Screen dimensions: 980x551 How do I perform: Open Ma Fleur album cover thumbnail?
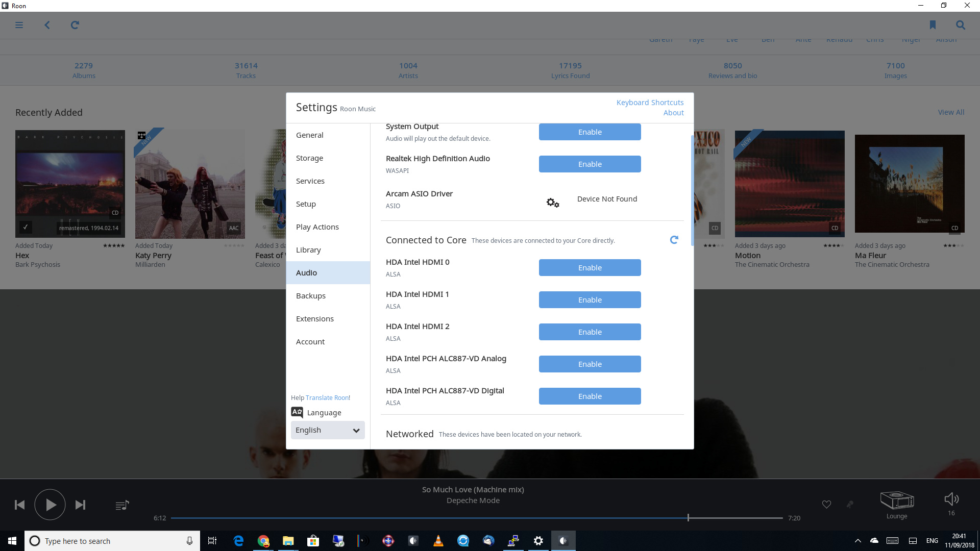[x=910, y=184]
